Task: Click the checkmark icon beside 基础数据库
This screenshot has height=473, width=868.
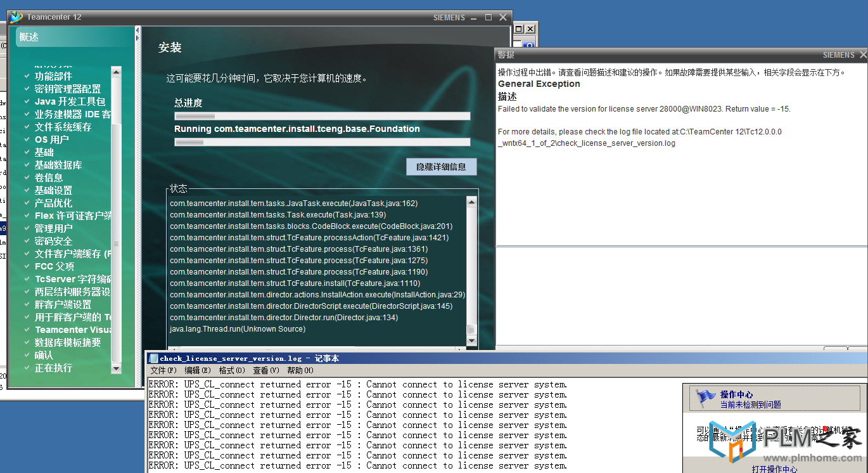Action: [27, 165]
